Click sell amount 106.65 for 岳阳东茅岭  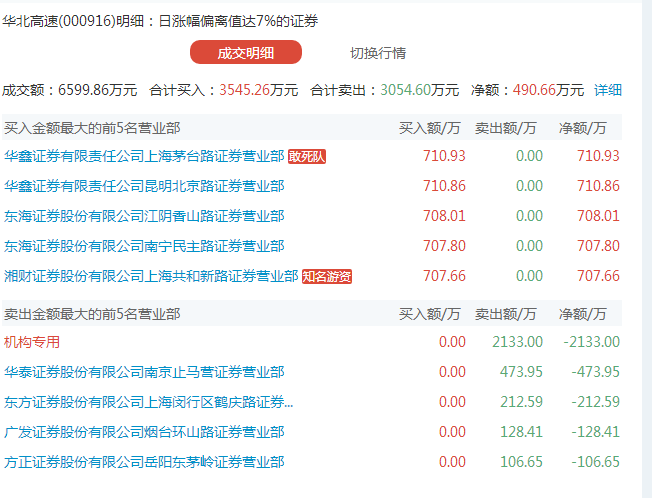(521, 461)
